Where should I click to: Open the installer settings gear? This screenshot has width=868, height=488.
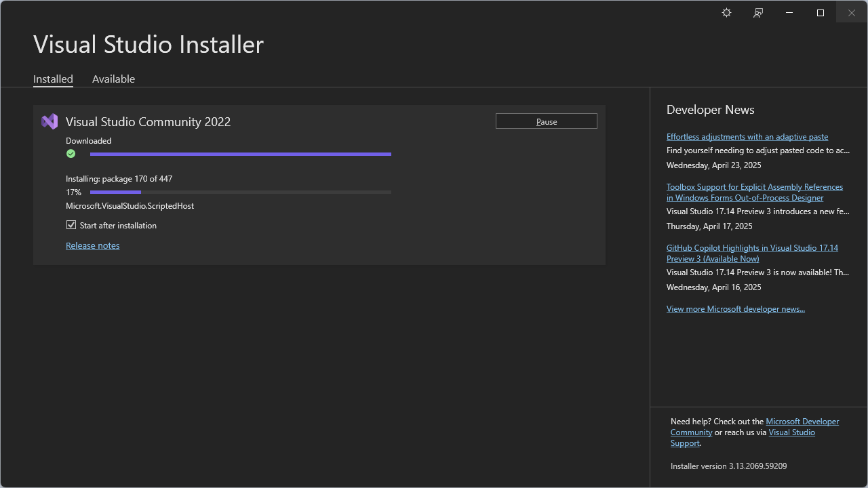click(x=726, y=12)
